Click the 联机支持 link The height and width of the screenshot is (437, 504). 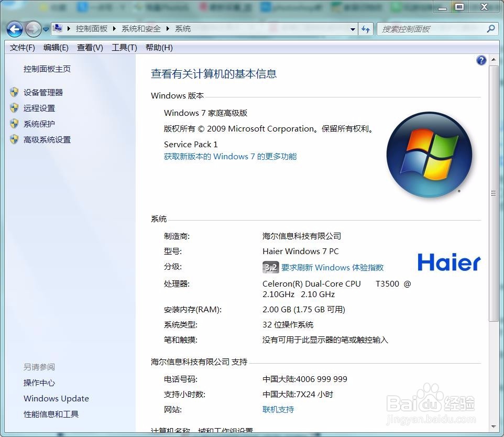(278, 410)
